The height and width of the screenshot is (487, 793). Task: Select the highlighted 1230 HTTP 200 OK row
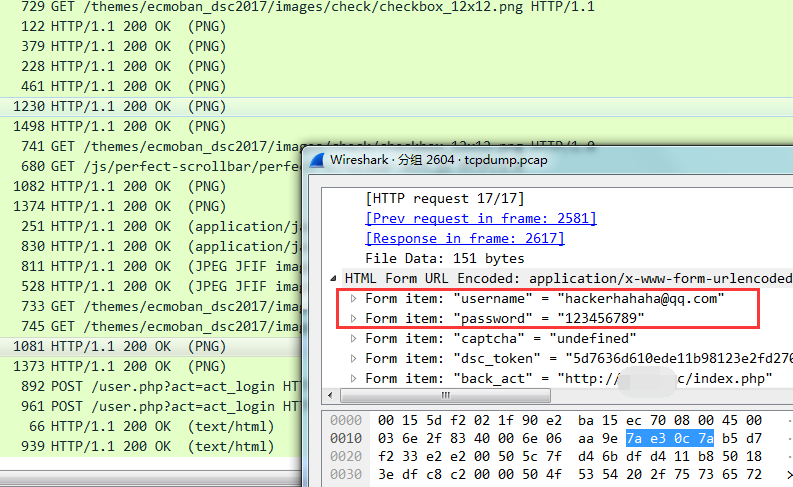tap(150, 106)
